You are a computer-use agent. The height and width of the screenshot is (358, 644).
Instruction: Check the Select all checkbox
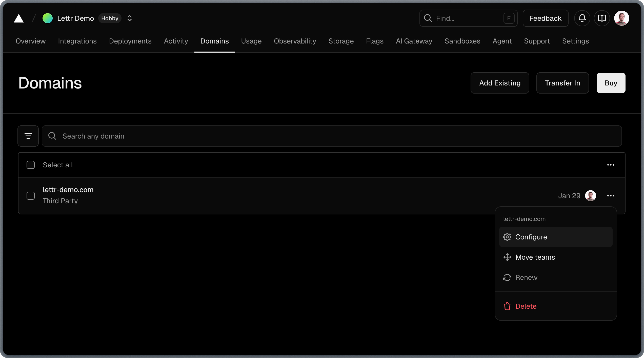coord(30,165)
